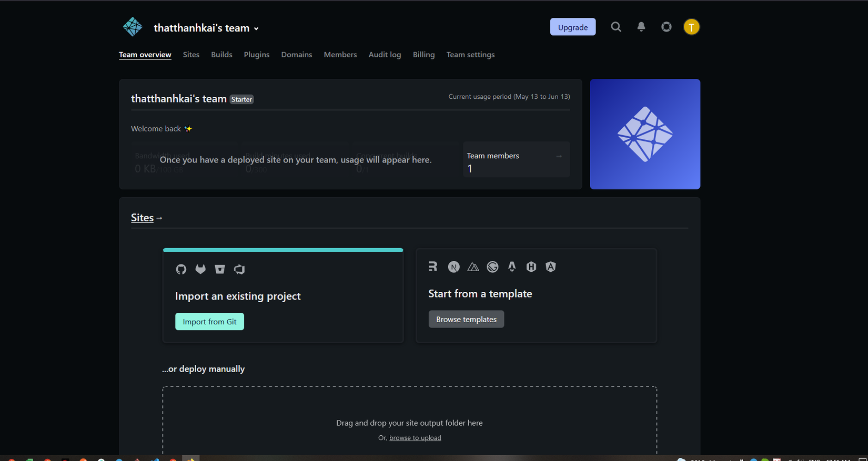Select the Domains tab

[x=297, y=55]
